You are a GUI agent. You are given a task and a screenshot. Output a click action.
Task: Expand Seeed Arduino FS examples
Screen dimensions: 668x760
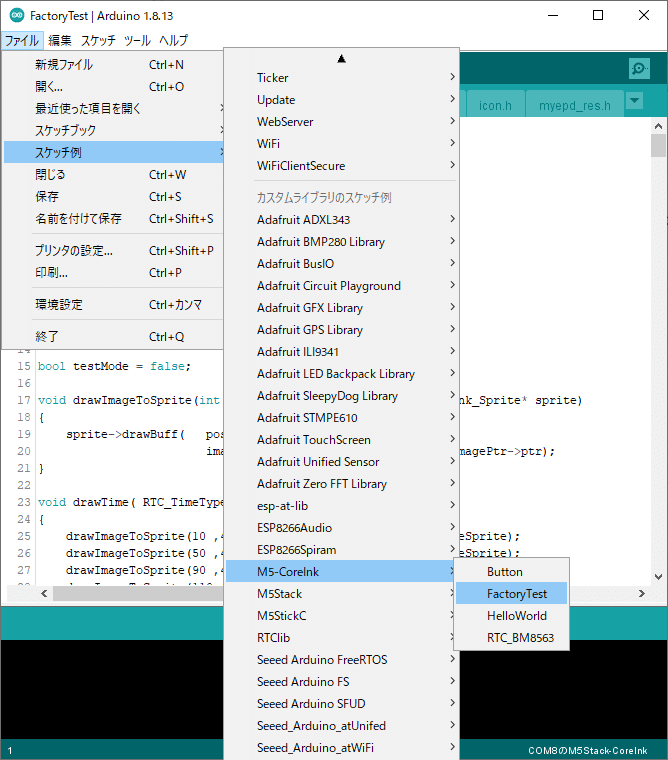[341, 681]
